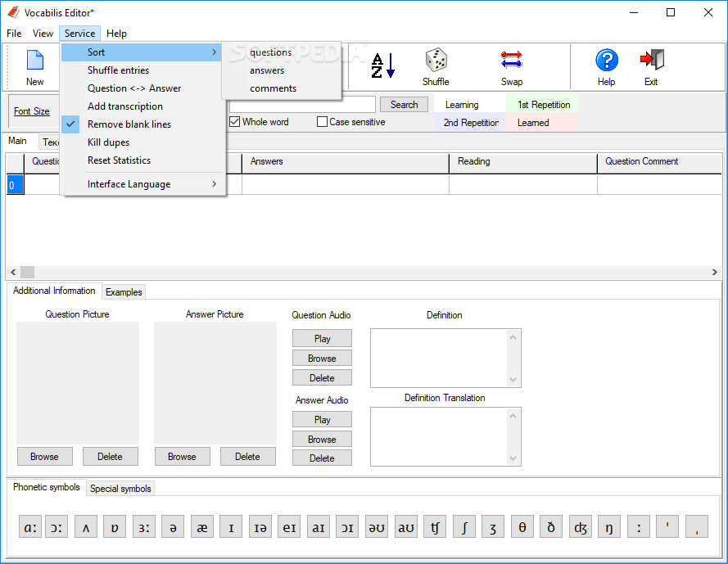This screenshot has height=564, width=728.
Task: Insert the ʃ phonetic symbol
Action: click(464, 526)
